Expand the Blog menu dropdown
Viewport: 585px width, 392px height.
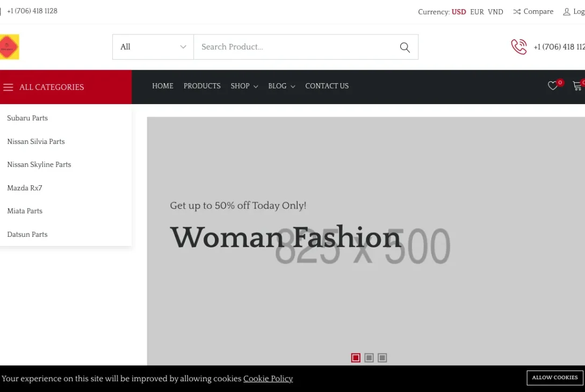(x=281, y=86)
